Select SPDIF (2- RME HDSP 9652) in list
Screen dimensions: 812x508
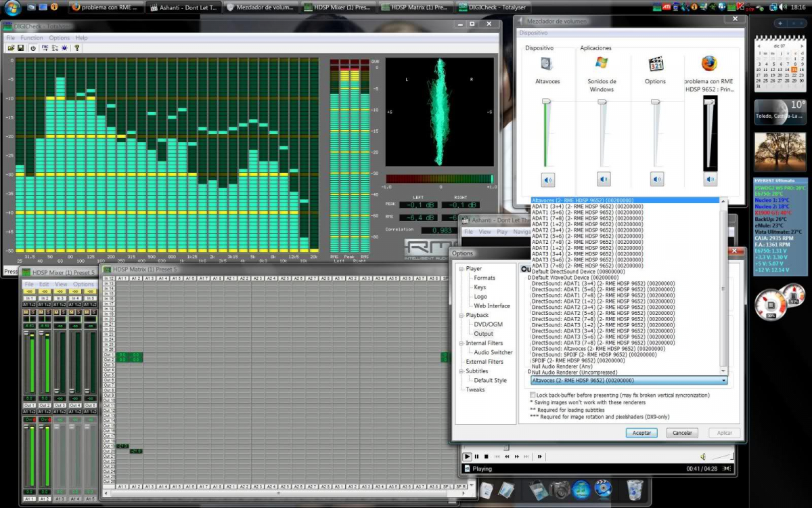[x=579, y=360]
